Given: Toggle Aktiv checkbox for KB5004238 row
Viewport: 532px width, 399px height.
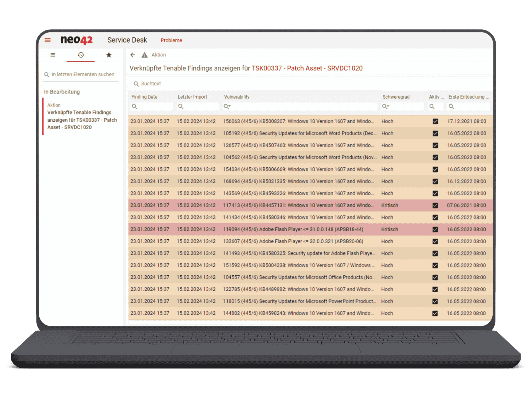Looking at the screenshot, I should 435,265.
